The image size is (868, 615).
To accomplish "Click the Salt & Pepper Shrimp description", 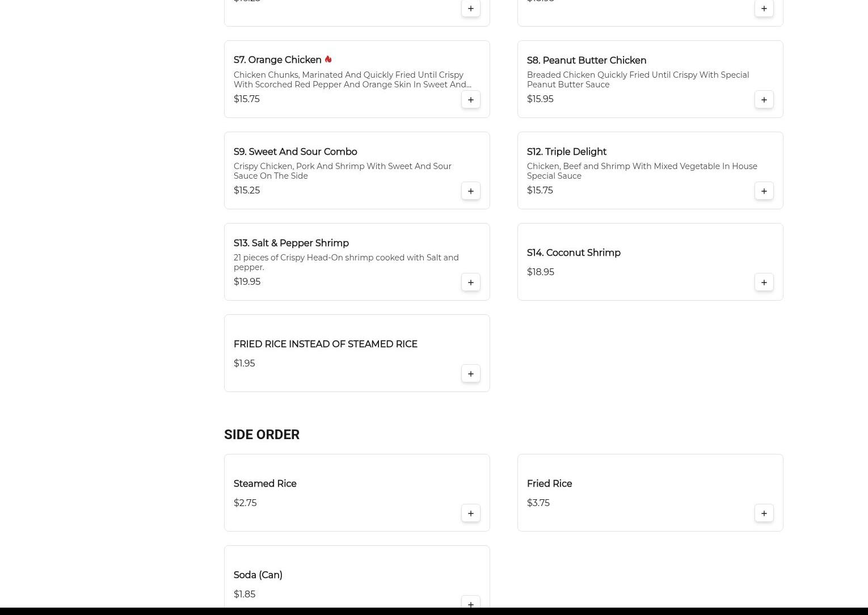I will (346, 263).
